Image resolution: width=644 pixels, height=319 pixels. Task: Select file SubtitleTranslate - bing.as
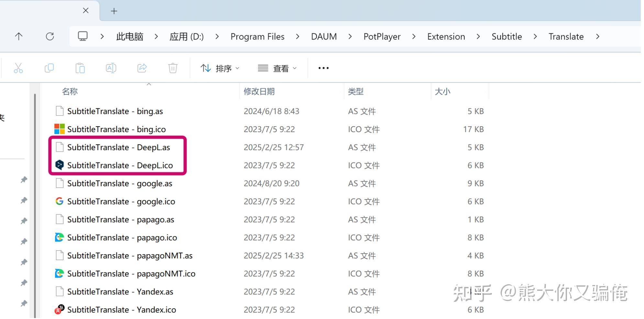(115, 111)
